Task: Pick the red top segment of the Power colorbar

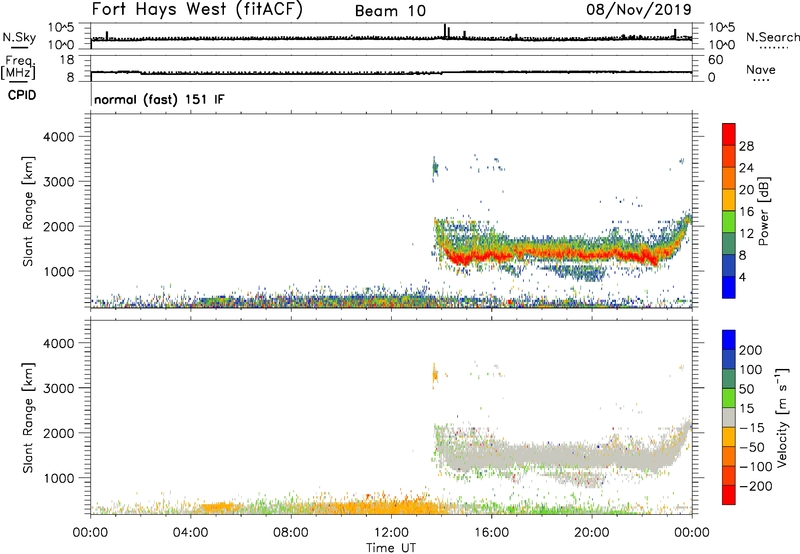Action: tap(729, 135)
